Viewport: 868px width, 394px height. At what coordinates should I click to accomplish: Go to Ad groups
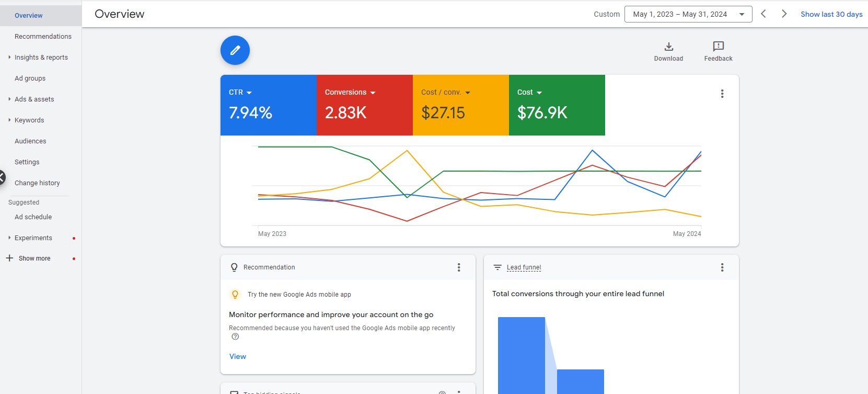tap(30, 78)
